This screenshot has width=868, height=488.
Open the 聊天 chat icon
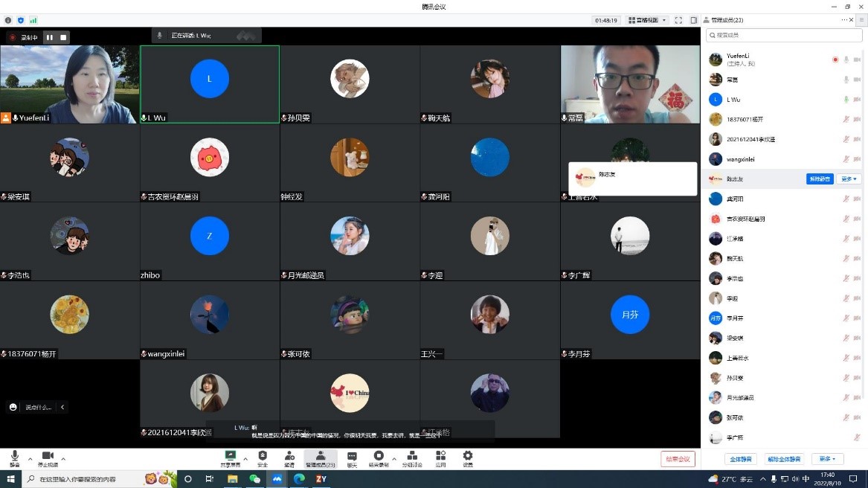click(352, 457)
